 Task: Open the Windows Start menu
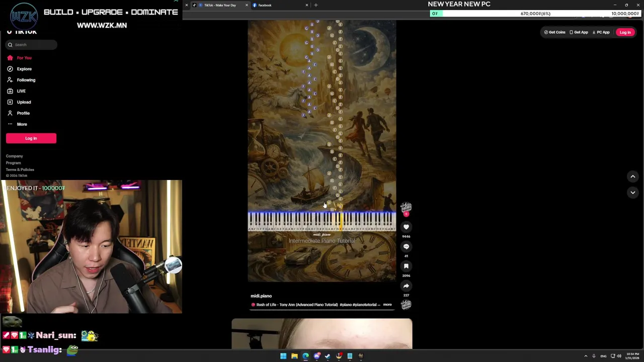[x=283, y=356]
